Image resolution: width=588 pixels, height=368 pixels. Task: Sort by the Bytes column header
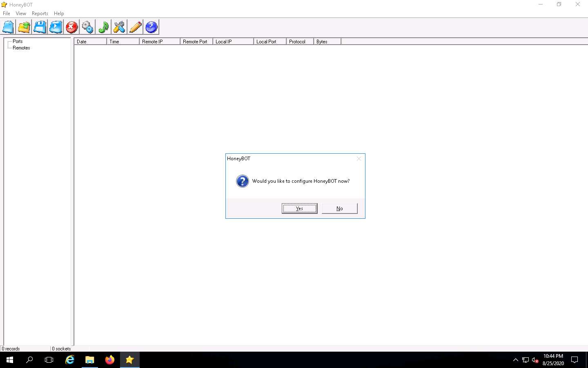(x=327, y=42)
